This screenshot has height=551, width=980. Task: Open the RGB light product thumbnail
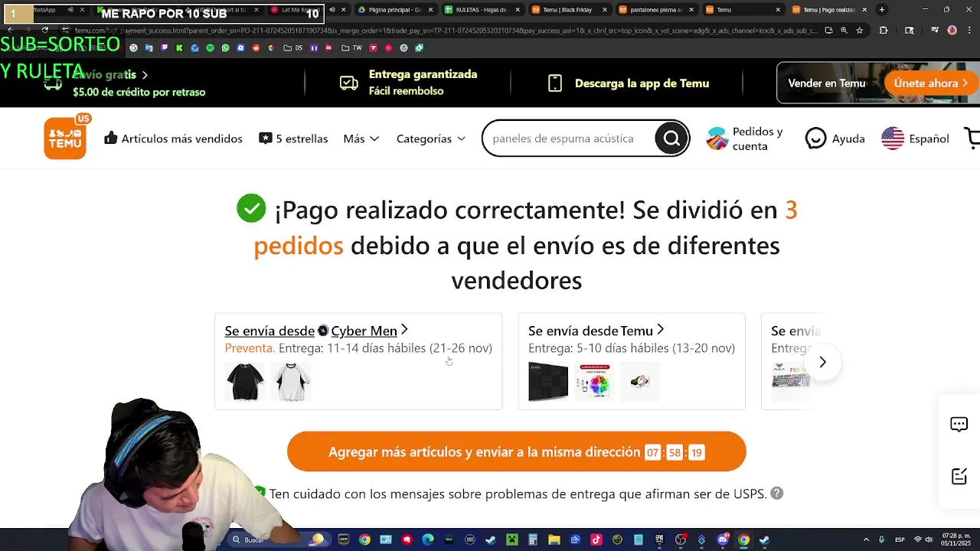(x=594, y=382)
